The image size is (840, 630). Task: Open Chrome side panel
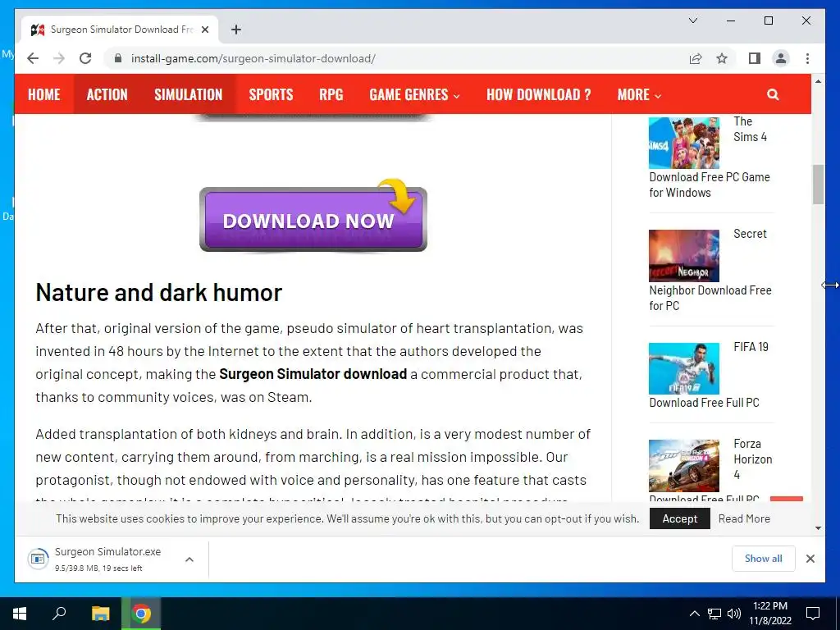point(755,58)
